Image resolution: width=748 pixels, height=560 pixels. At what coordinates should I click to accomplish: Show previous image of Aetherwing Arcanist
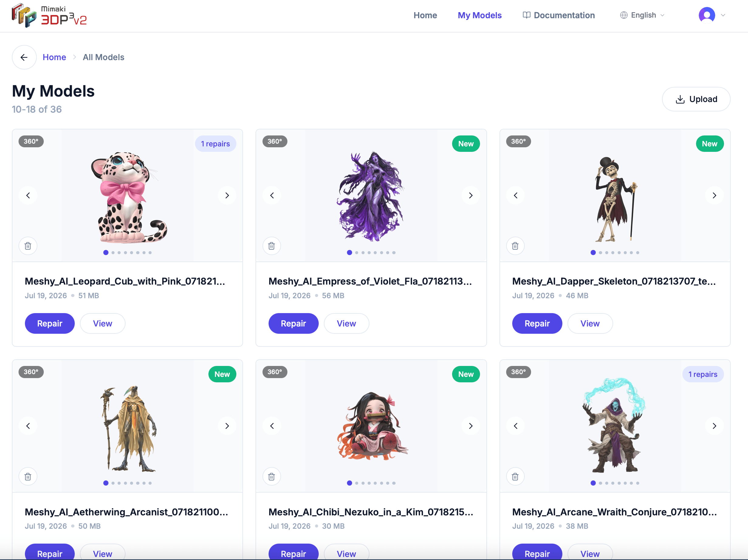point(28,426)
